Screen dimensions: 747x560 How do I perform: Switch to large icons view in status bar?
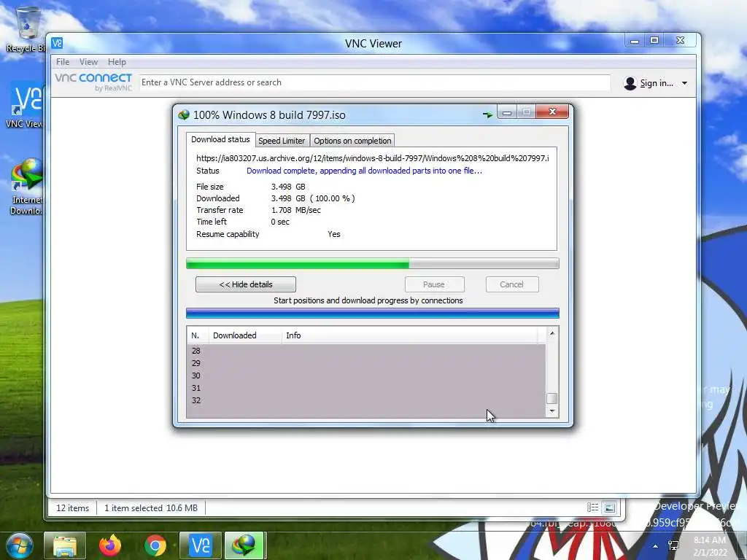coord(610,507)
